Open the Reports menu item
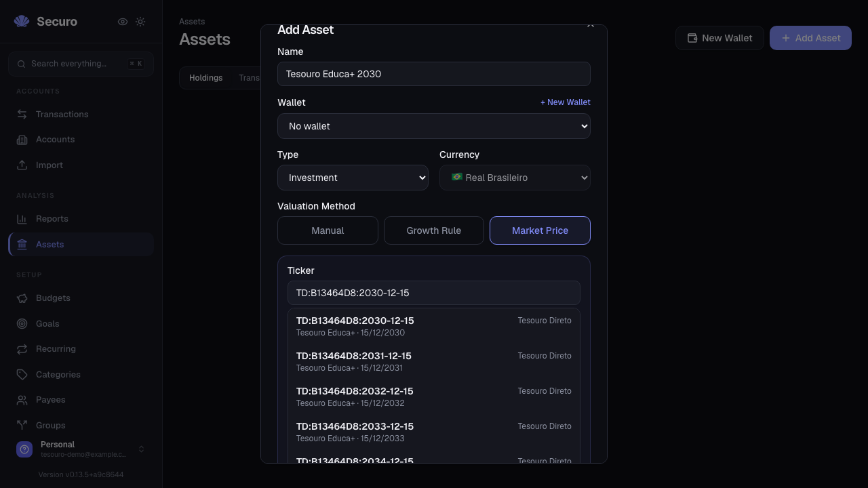Viewport: 868px width, 488px height. (81, 219)
